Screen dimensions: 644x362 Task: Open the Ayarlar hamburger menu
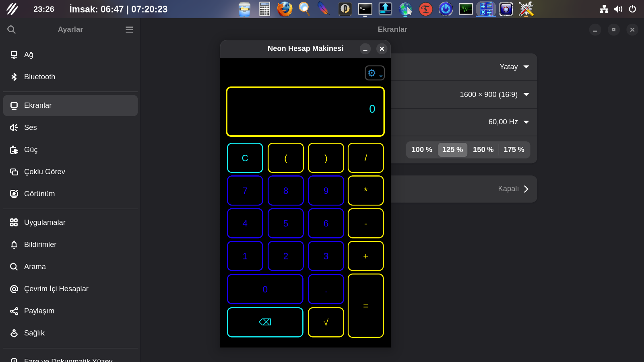tap(129, 29)
